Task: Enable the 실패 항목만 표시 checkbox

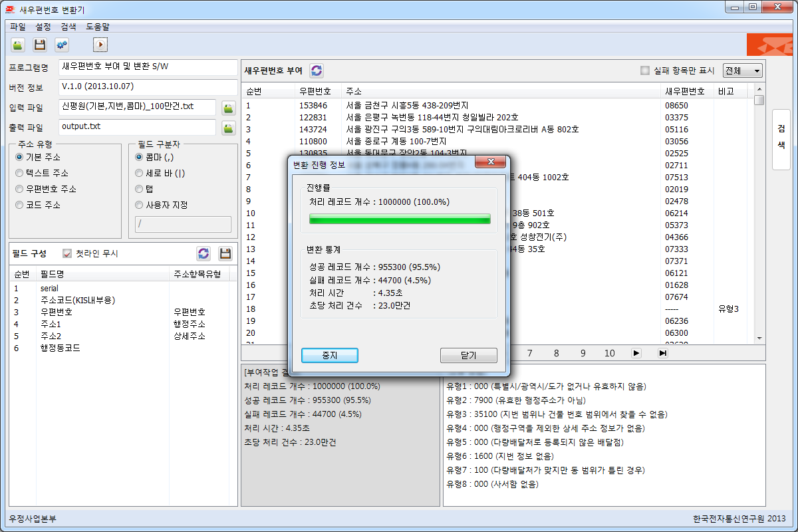Action: point(644,70)
